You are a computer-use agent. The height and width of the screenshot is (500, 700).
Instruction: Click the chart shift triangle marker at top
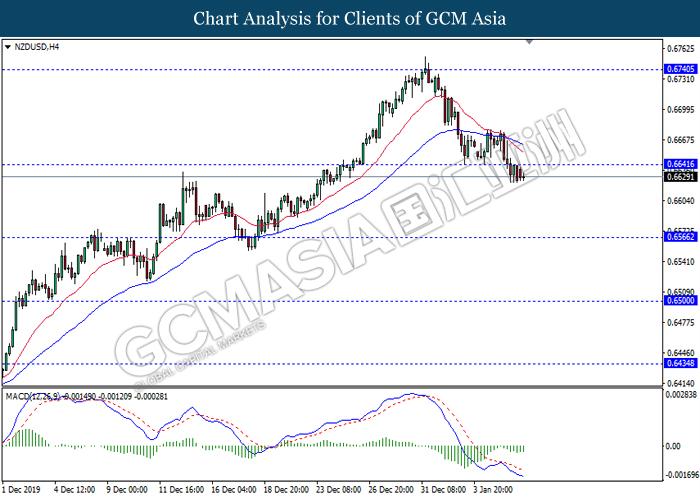click(x=529, y=42)
